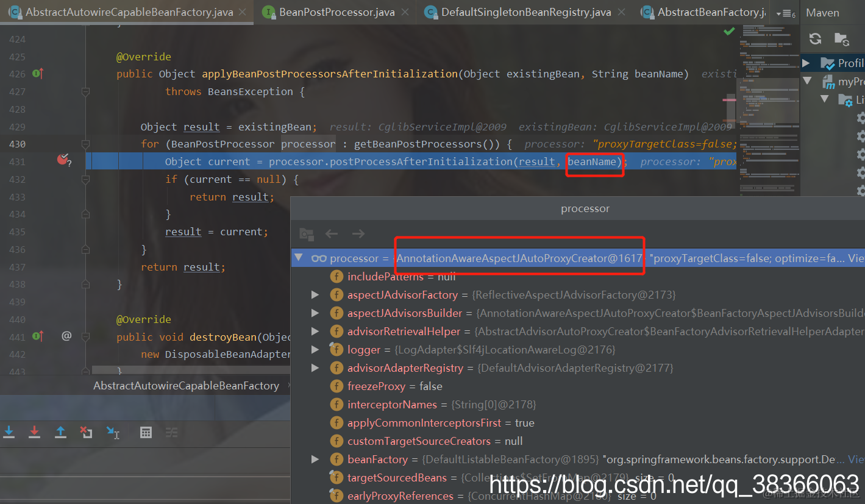Image resolution: width=865 pixels, height=504 pixels.
Task: Expand the beanFactory field
Action: click(x=315, y=460)
